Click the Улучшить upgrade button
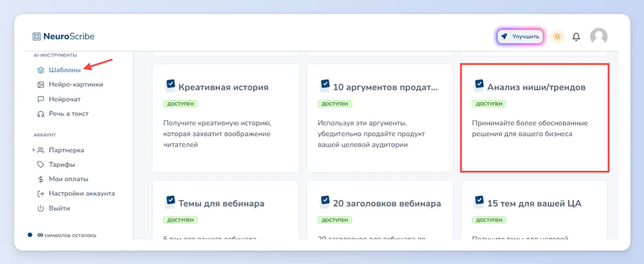This screenshot has width=644, height=264. (x=520, y=36)
